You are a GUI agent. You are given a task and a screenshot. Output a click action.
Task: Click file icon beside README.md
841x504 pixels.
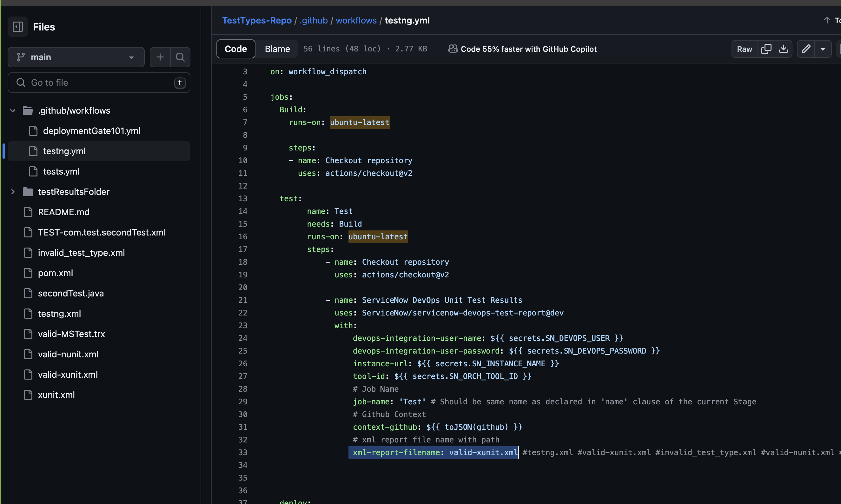28,212
